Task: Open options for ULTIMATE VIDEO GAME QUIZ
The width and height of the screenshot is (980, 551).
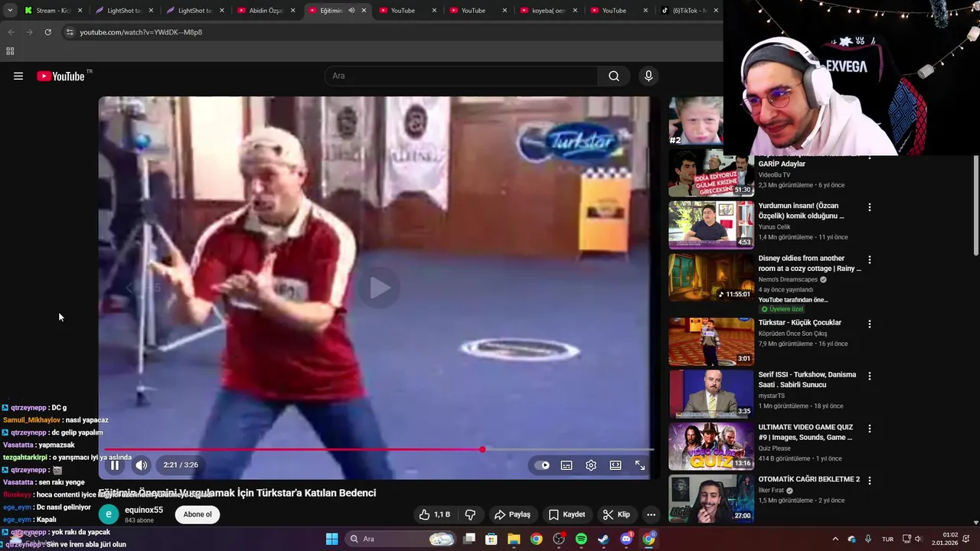Action: (x=870, y=429)
